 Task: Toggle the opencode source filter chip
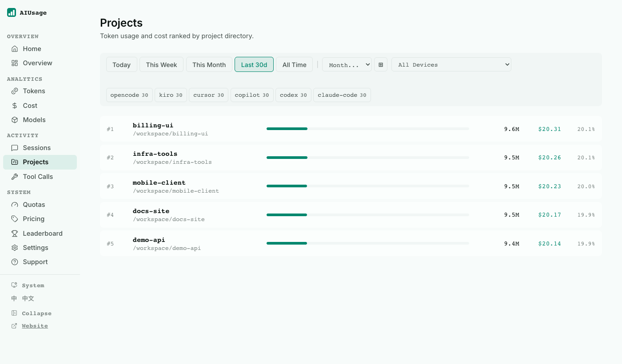point(129,95)
